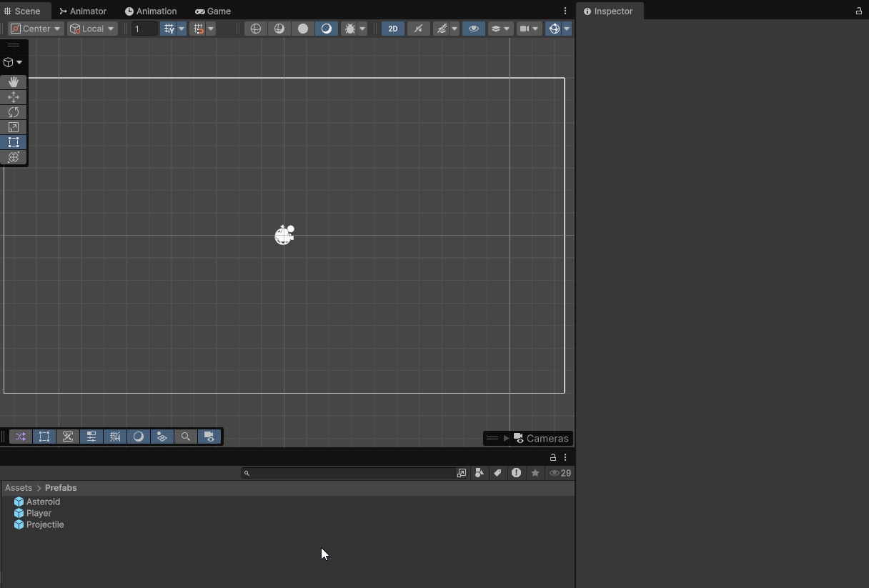Toggle hidden packages visibility showing 29

[x=560, y=473]
